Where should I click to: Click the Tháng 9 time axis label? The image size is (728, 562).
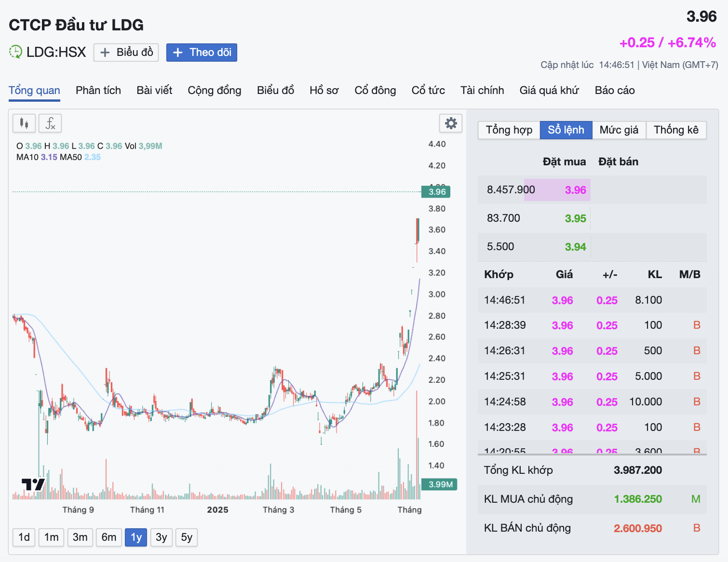point(78,510)
